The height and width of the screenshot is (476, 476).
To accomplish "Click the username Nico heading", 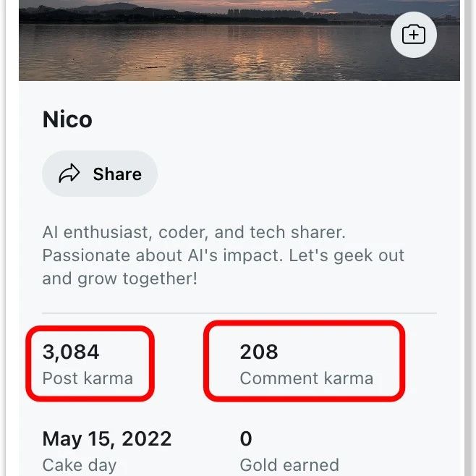I will pyautogui.click(x=67, y=119).
